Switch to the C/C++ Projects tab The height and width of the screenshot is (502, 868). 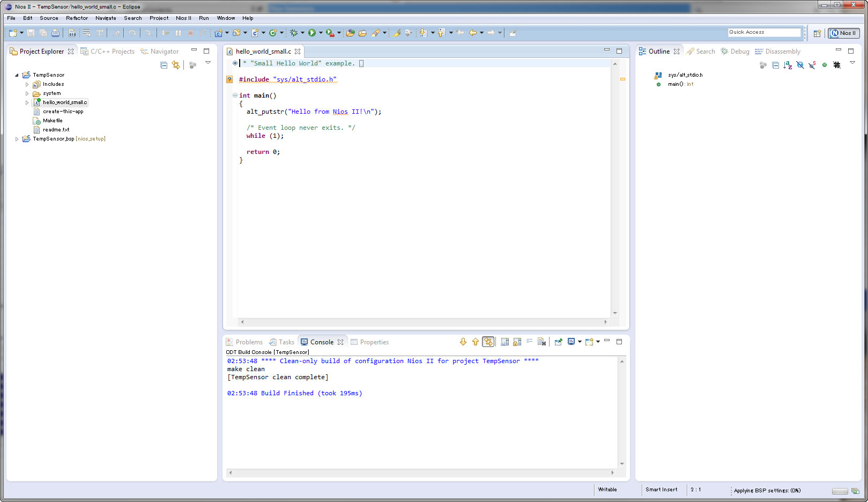[x=108, y=51]
